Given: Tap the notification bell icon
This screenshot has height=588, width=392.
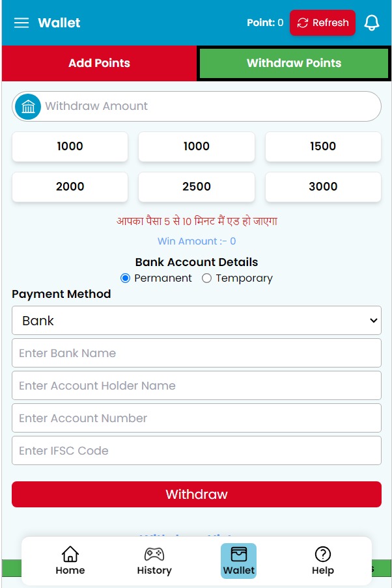Looking at the screenshot, I should pyautogui.click(x=372, y=23).
